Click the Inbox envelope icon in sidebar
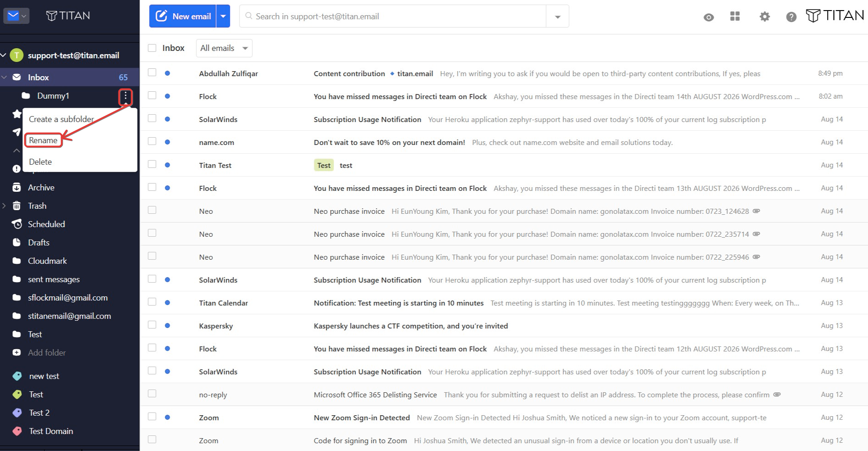 17,77
